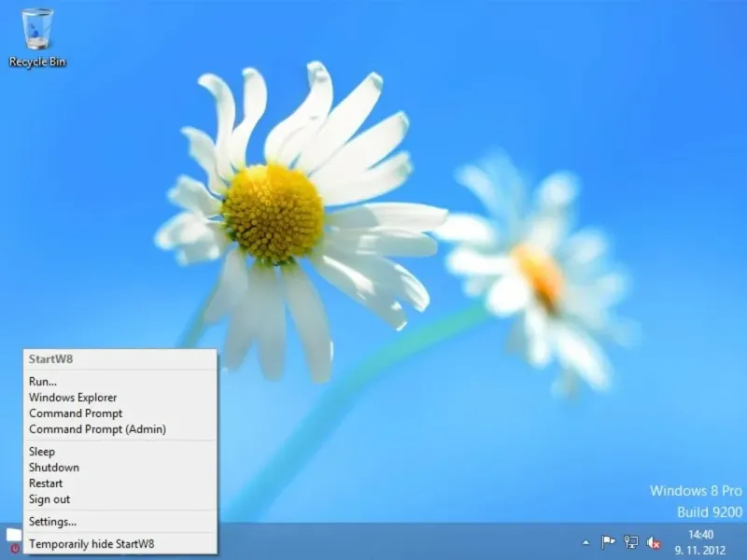Click the muted volume speaker icon
This screenshot has width=747, height=560.
(x=654, y=542)
